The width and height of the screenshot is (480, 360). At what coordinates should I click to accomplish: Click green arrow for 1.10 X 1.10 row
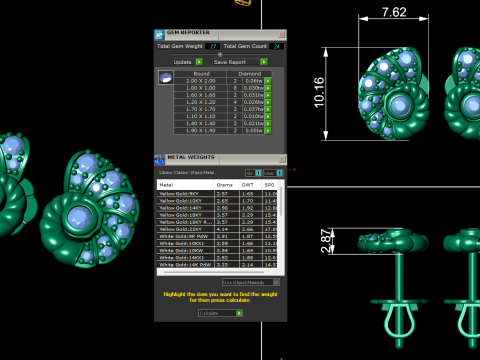tap(268, 116)
